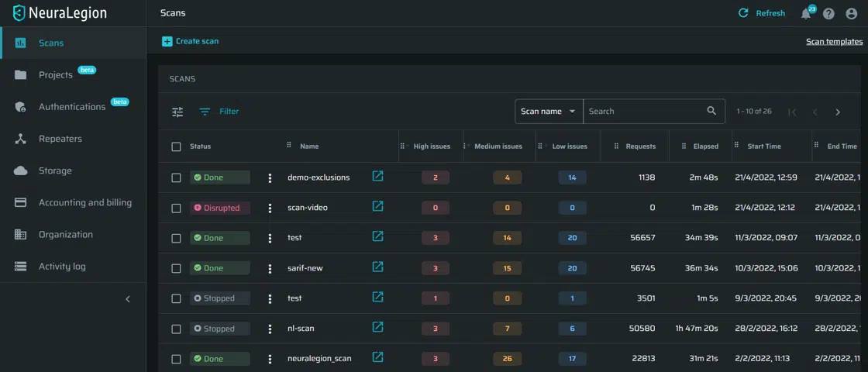Click high issues count 2 for demo-exclusions

435,177
